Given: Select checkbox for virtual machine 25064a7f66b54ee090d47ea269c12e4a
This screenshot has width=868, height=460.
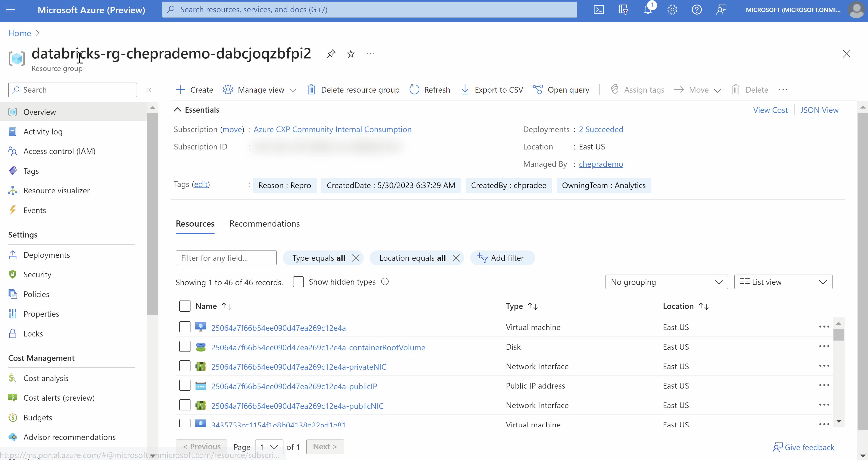Looking at the screenshot, I should click(x=185, y=327).
